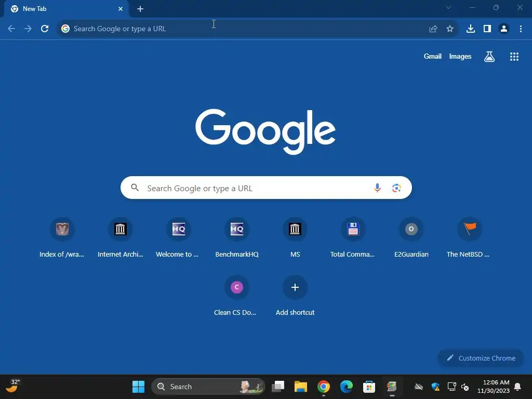Screen dimensions: 532x399
Task: Open the Downloads icon in the toolbar
Action: pyautogui.click(x=471, y=29)
